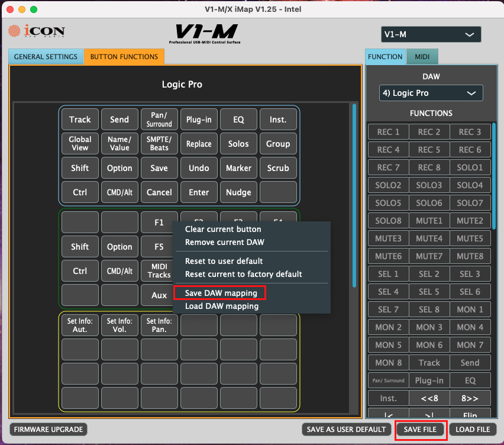
Task: Pick MUTE8 in the functions list
Action: (470, 256)
